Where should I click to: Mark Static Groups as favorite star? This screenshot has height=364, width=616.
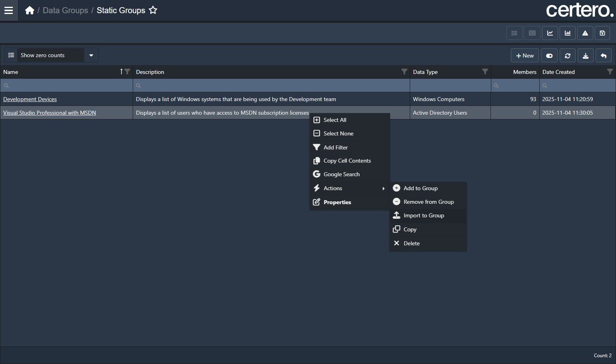coord(153,10)
